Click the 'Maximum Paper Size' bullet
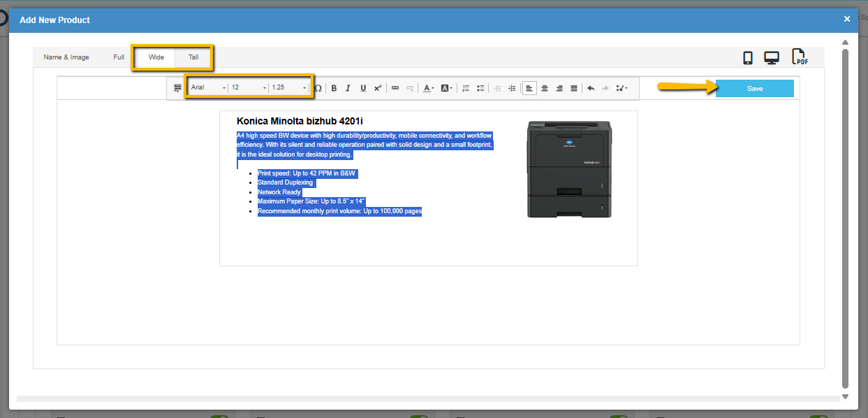Screen dimensions: 868x418 tap(311, 201)
